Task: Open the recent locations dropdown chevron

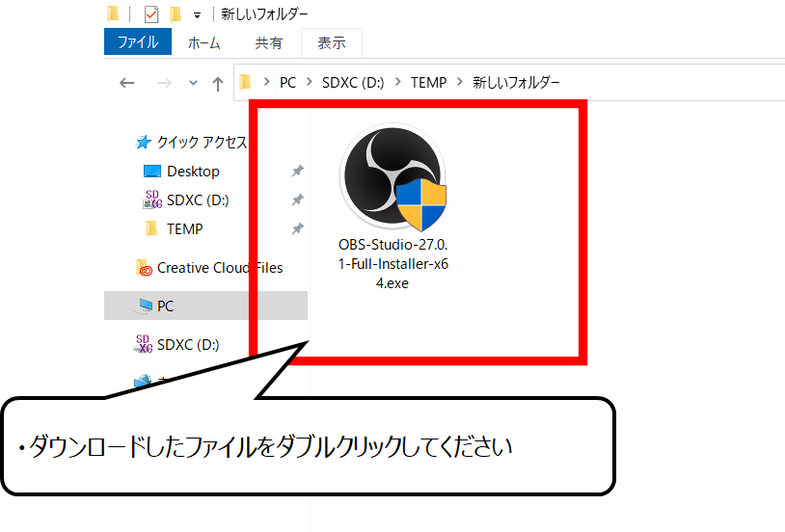Action: pos(193,83)
